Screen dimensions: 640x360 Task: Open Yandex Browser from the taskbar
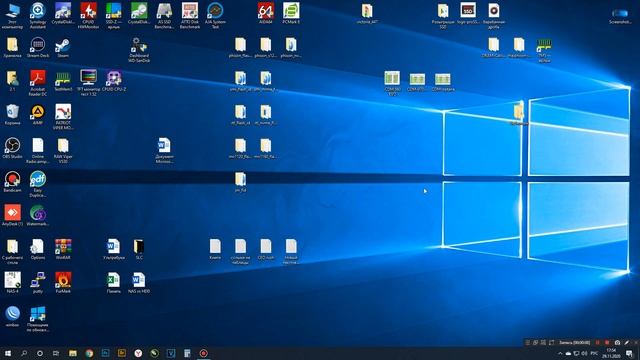pyautogui.click(x=138, y=353)
